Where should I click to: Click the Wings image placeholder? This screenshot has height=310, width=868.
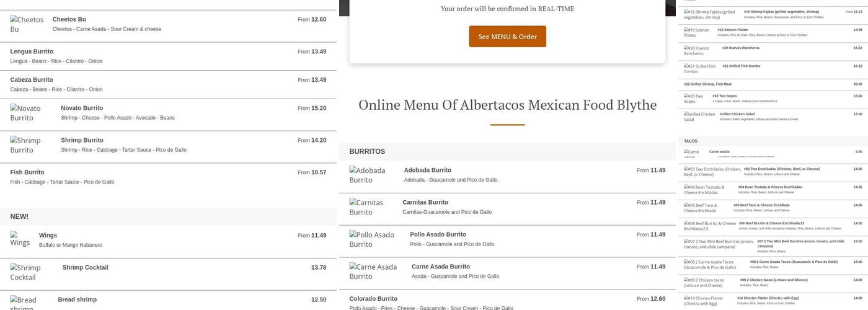[x=20, y=239]
